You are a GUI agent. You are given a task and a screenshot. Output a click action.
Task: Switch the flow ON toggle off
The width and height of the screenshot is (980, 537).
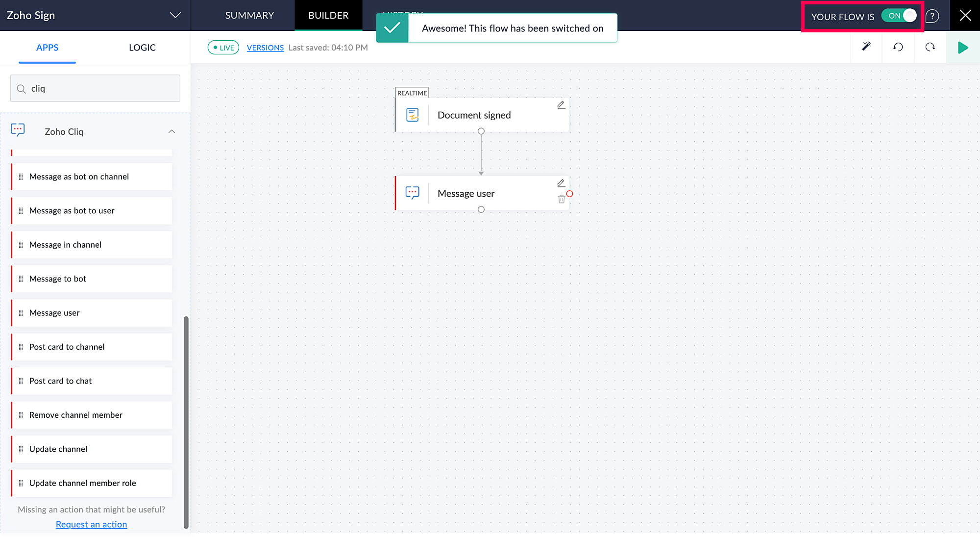(899, 16)
